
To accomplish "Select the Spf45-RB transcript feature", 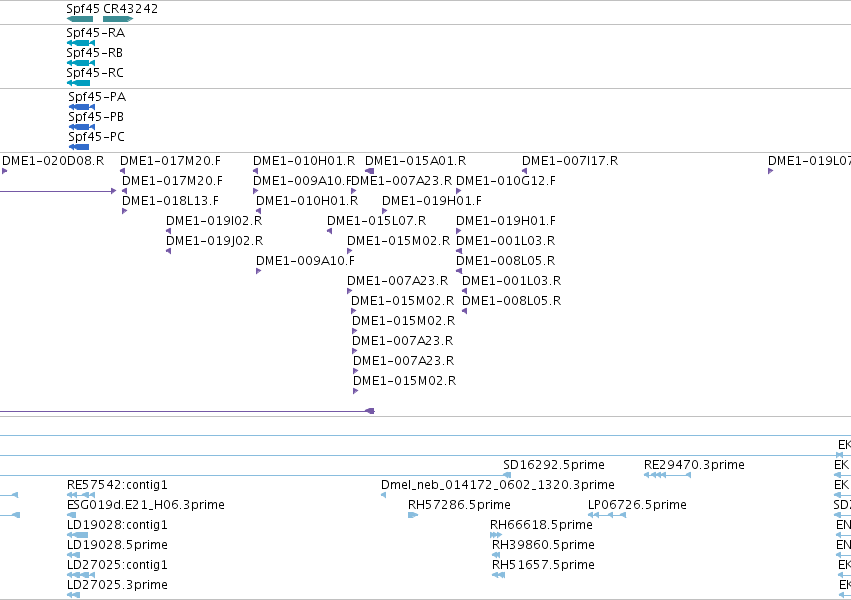I will [x=81, y=63].
